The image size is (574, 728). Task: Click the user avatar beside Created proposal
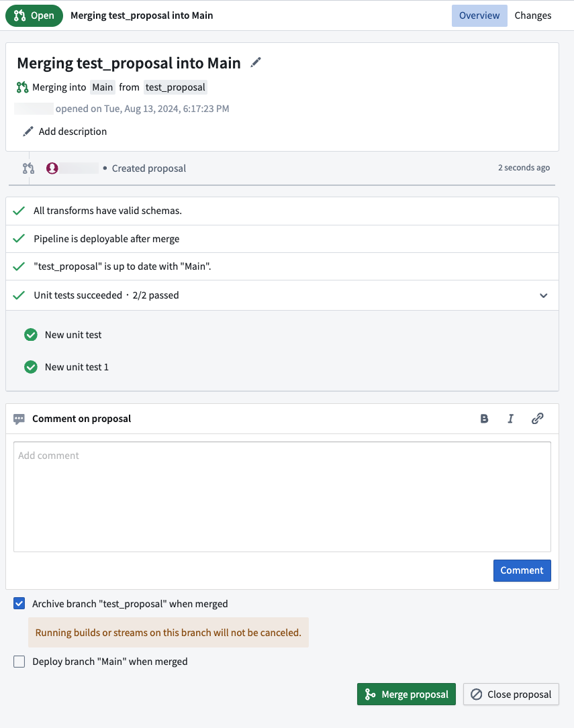point(52,168)
